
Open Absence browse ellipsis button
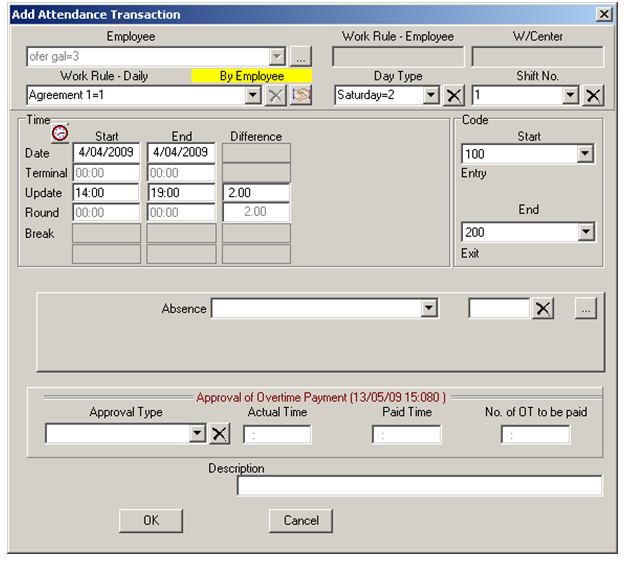(586, 309)
